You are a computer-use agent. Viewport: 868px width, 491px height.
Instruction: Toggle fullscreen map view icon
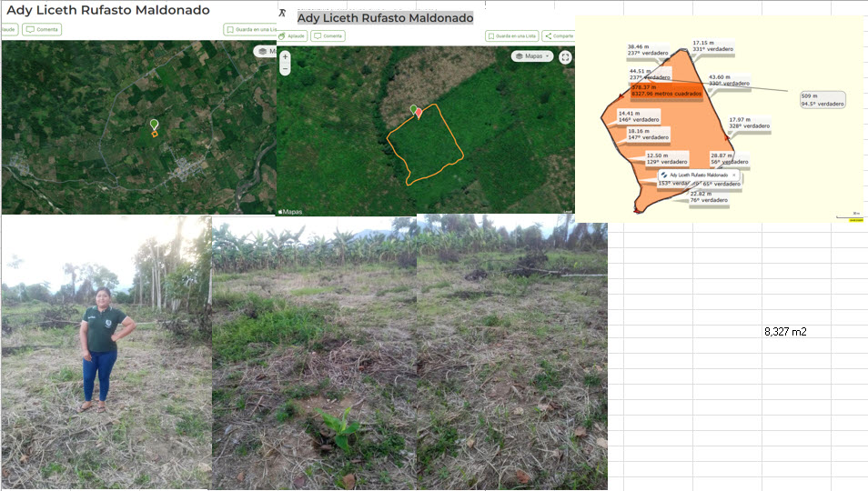click(x=565, y=57)
